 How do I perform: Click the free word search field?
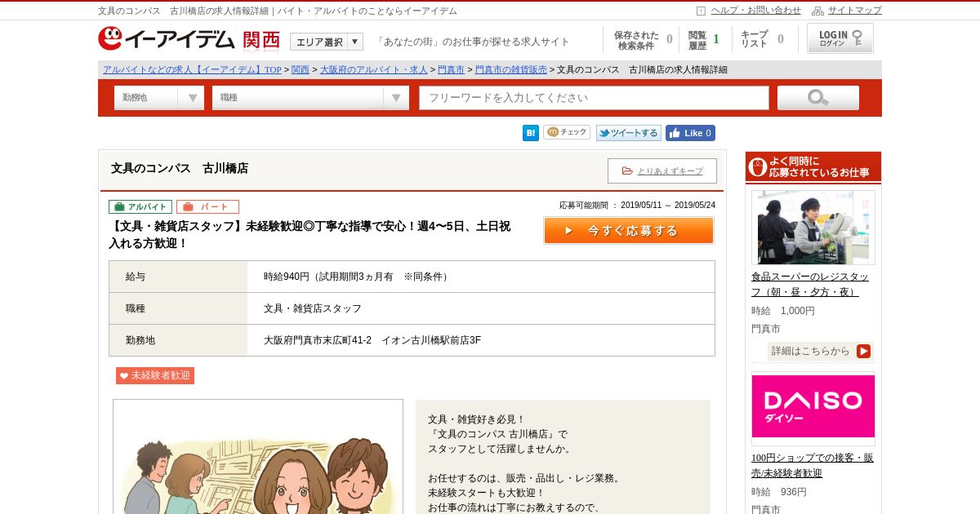(x=594, y=98)
